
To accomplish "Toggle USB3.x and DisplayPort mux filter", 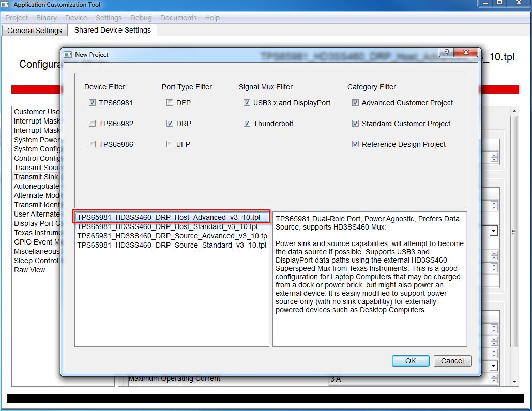I will [247, 103].
